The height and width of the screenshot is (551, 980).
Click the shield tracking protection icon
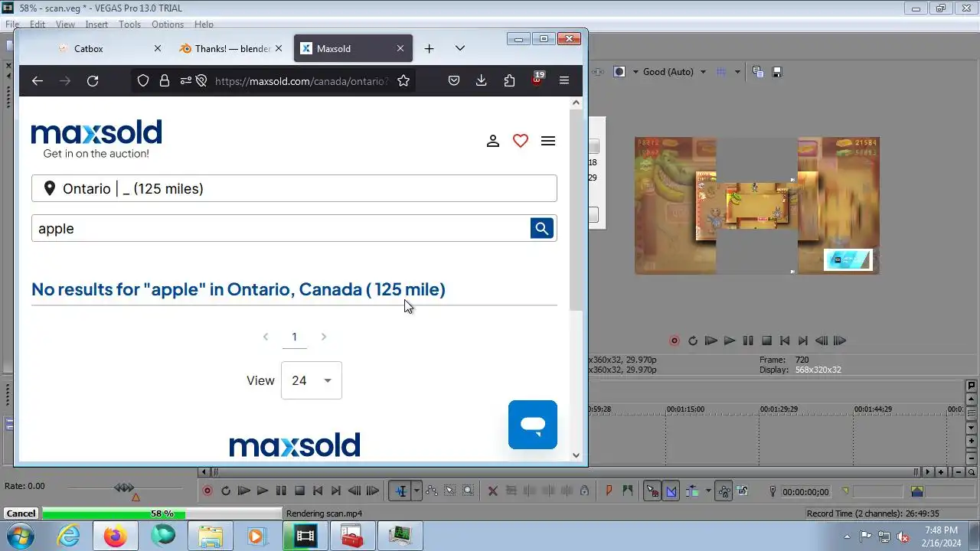click(x=143, y=80)
